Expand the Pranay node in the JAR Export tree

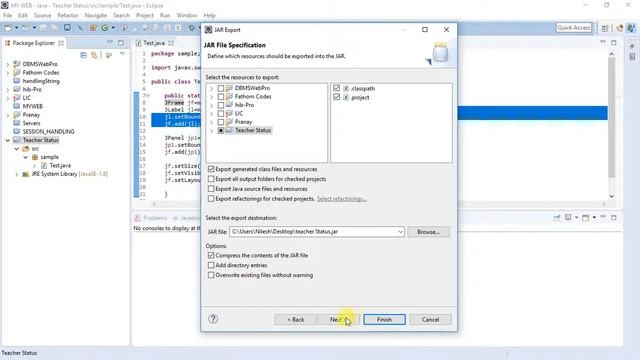211,122
